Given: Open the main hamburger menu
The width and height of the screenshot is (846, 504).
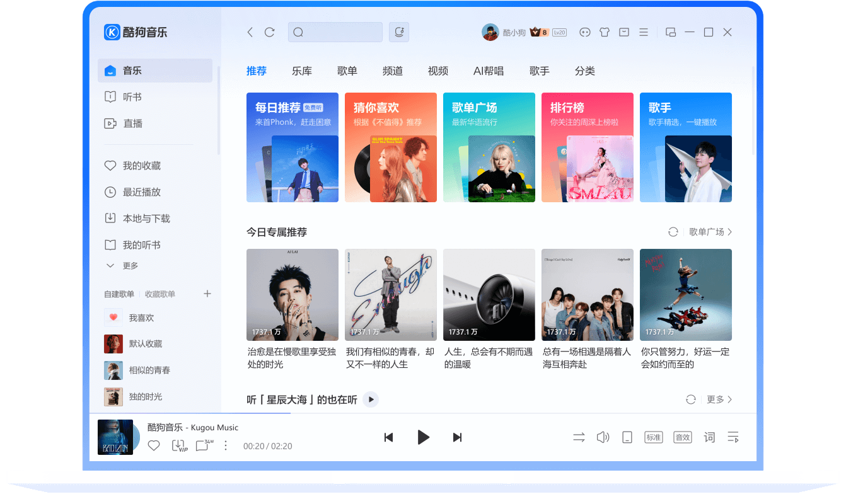Looking at the screenshot, I should click(x=644, y=32).
